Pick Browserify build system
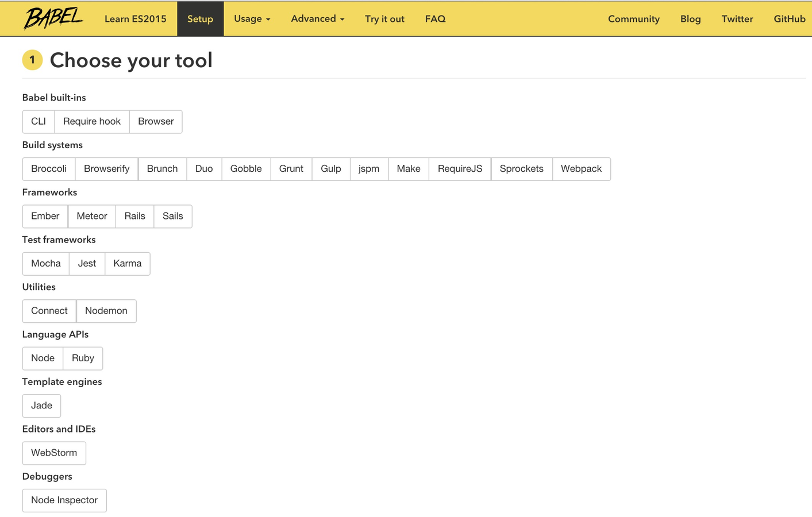Screen dimensions: 812x517 pyautogui.click(x=107, y=169)
